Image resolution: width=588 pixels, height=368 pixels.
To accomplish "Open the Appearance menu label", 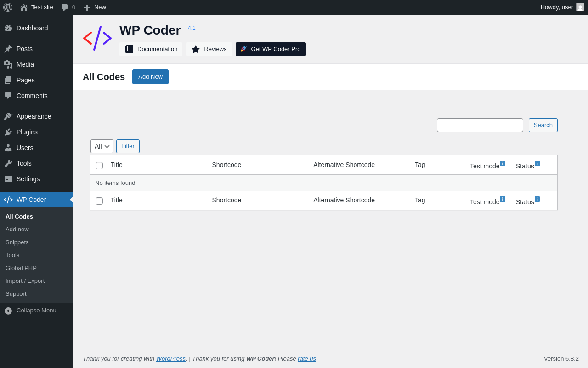I will click(34, 116).
